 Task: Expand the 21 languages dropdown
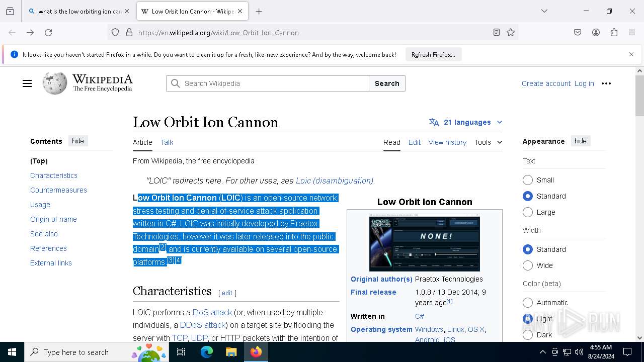[x=466, y=122]
